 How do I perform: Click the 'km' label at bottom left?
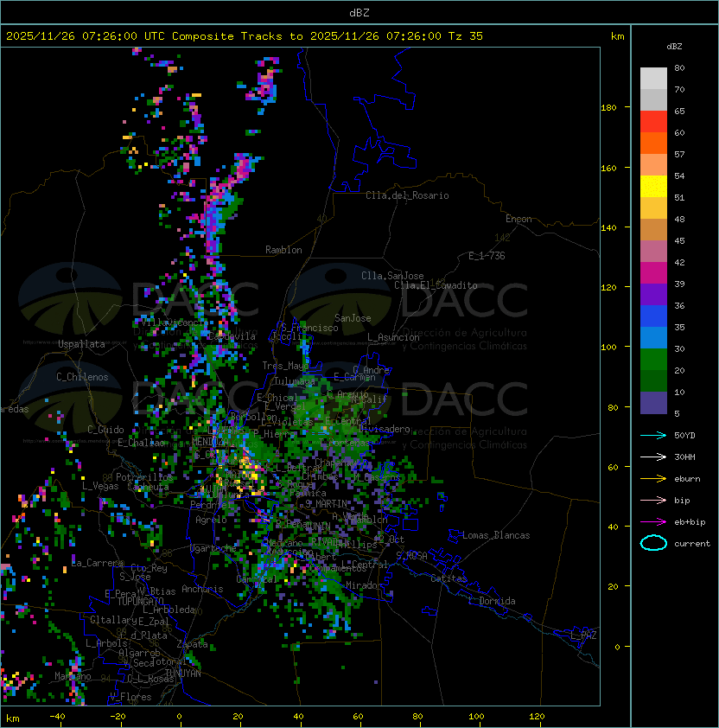(x=13, y=718)
